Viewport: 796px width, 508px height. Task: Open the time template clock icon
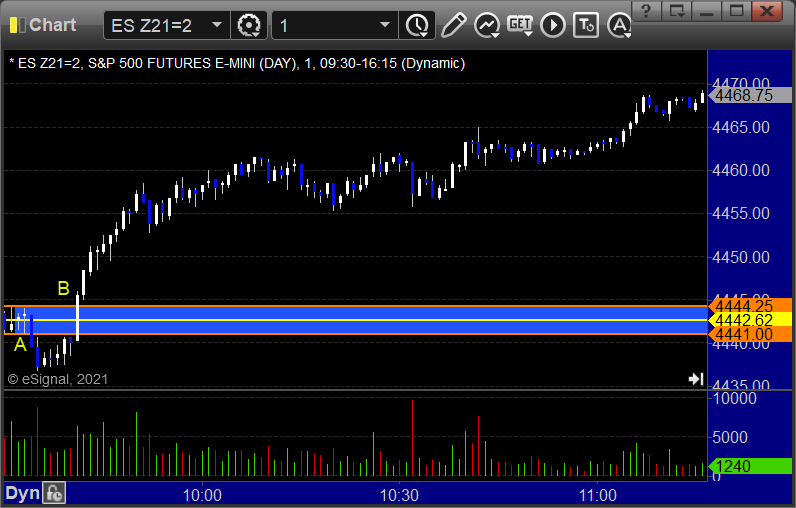(x=417, y=25)
